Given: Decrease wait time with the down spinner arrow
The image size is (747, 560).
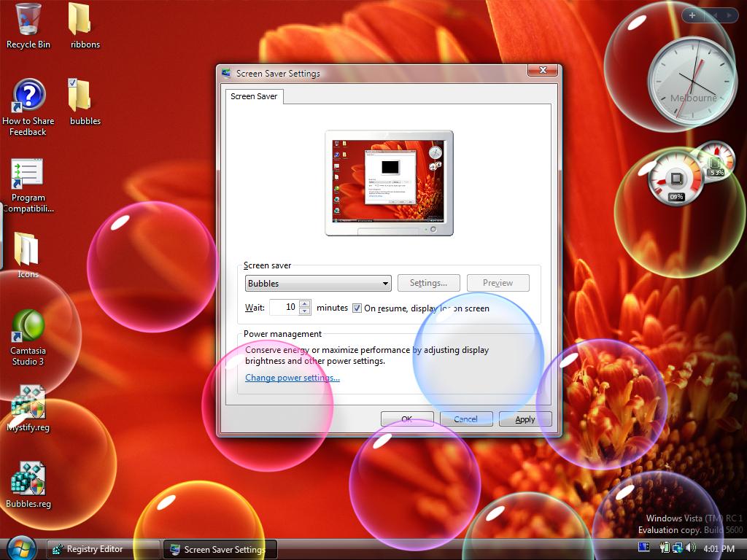Looking at the screenshot, I should 305,311.
